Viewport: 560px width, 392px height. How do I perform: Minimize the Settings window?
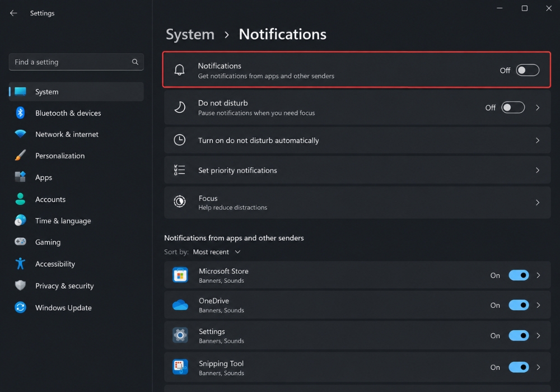click(x=500, y=8)
